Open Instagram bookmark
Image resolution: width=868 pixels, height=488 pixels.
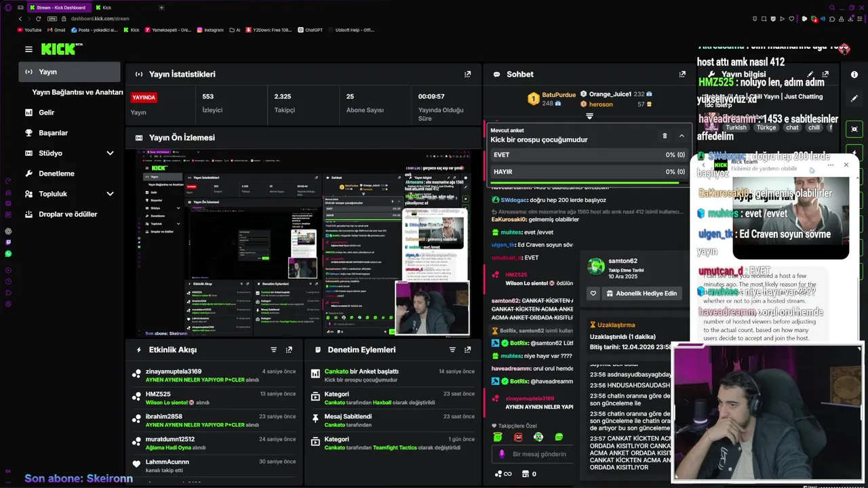tap(210, 30)
